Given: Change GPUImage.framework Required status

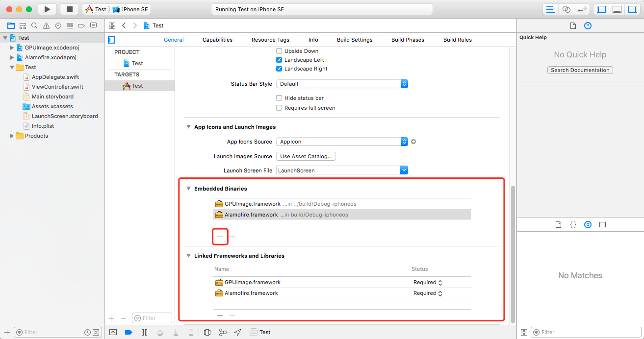Looking at the screenshot, I should (x=428, y=282).
